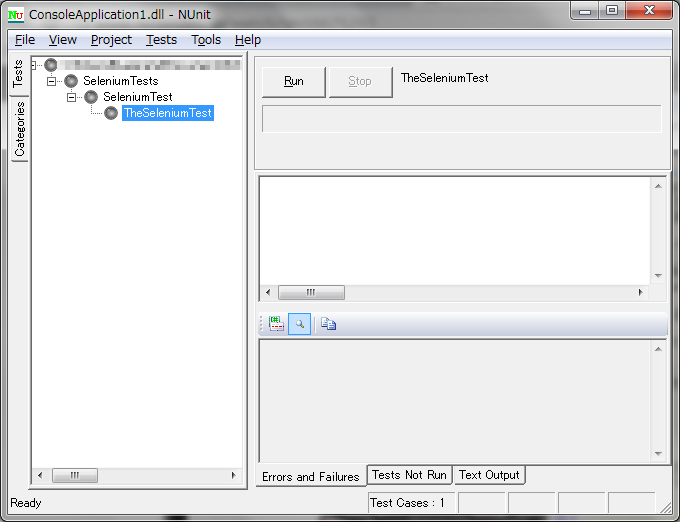Click the Stop button
Screen dimensions: 680x522
pyautogui.click(x=360, y=82)
